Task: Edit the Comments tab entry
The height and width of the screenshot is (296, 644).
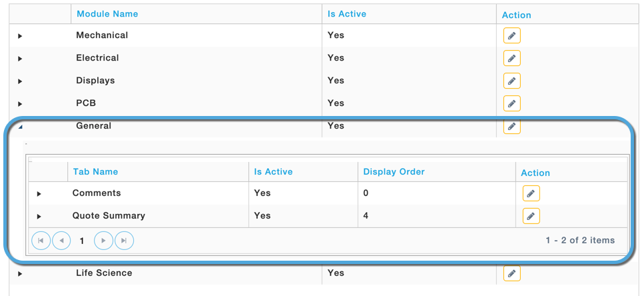Action: click(x=531, y=193)
